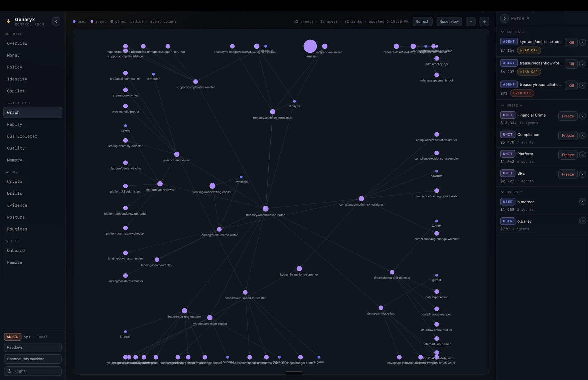
Task: Remove Platform unit from watch
Action: (582, 155)
